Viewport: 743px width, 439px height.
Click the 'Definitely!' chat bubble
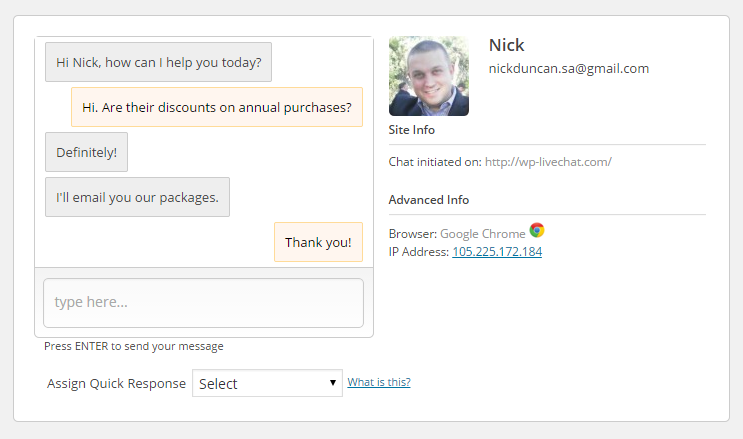[86, 152]
